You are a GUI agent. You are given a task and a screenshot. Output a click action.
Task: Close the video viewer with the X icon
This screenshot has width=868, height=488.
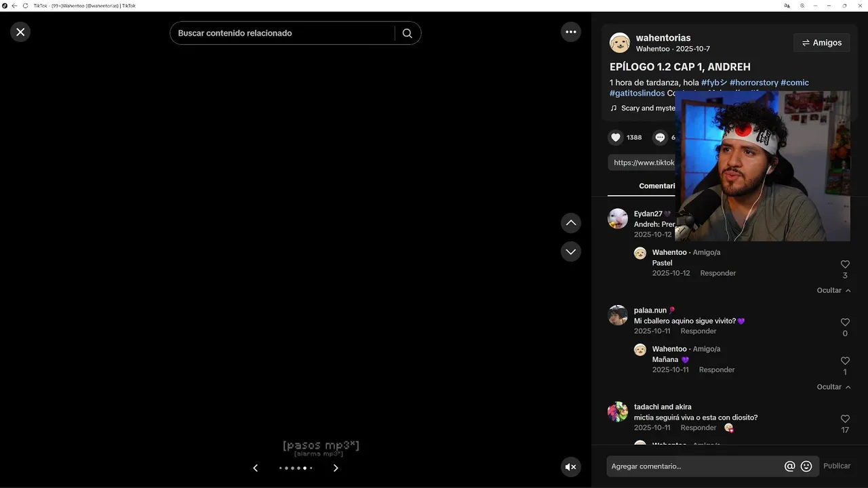20,32
